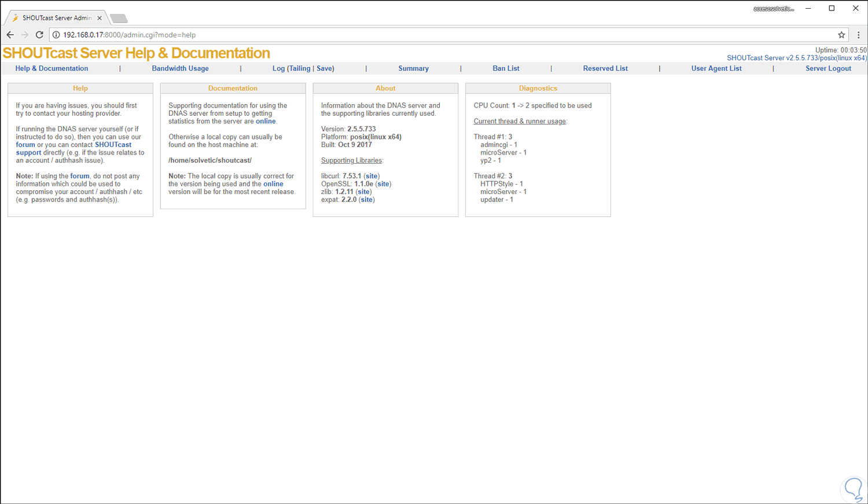
Task: Maximize the browser window
Action: pyautogui.click(x=832, y=8)
